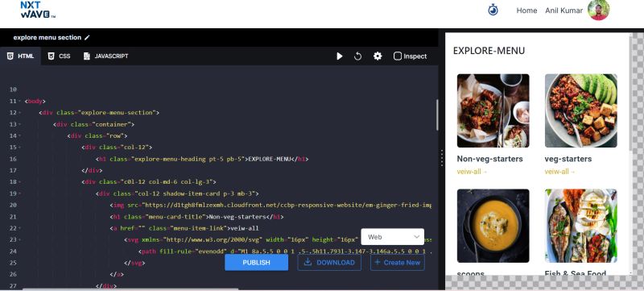Viewport: 644px width, 291px height.
Task: Click the NxtWave logo
Action: pos(37,10)
